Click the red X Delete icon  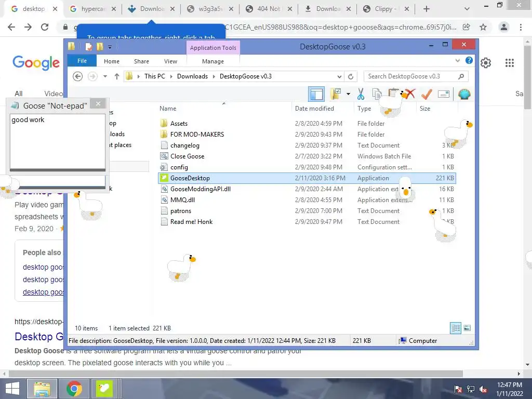point(410,94)
